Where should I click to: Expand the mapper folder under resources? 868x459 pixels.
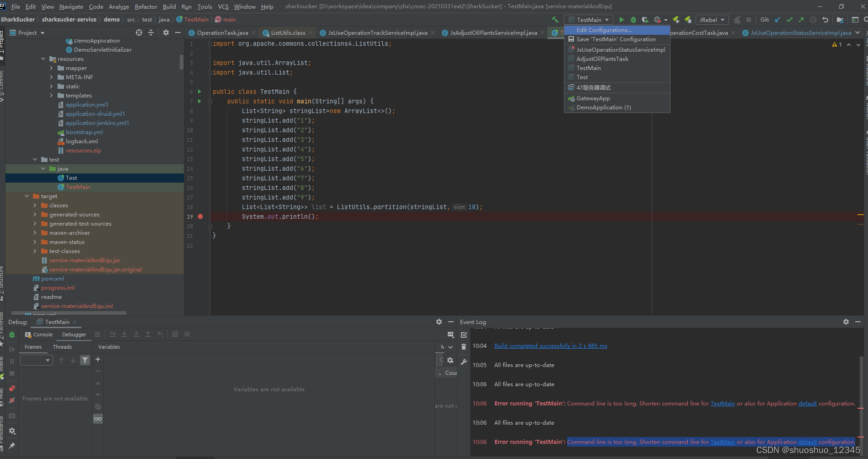pos(52,68)
